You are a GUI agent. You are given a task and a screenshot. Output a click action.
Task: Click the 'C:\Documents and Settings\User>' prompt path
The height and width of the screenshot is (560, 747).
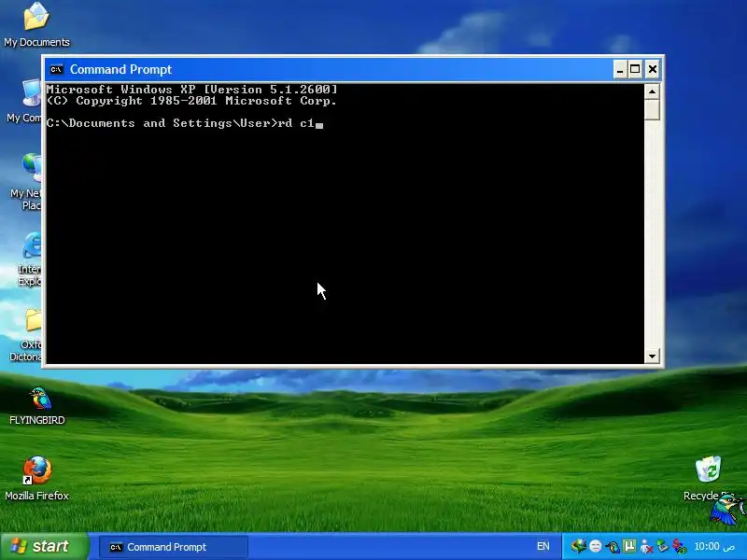tap(162, 123)
